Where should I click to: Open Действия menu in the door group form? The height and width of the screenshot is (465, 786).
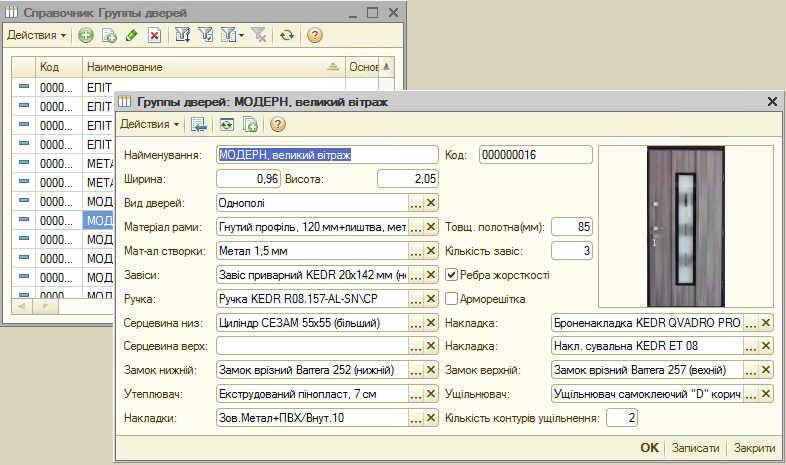150,124
